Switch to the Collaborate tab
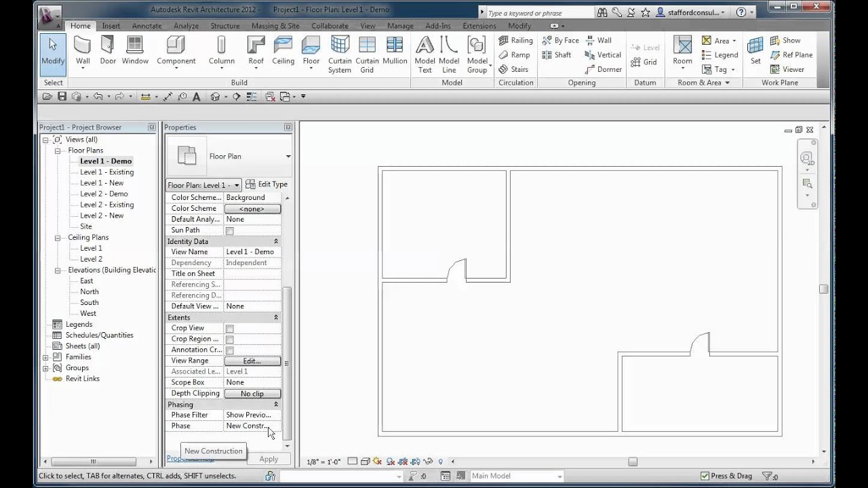The height and width of the screenshot is (488, 868). coord(330,26)
